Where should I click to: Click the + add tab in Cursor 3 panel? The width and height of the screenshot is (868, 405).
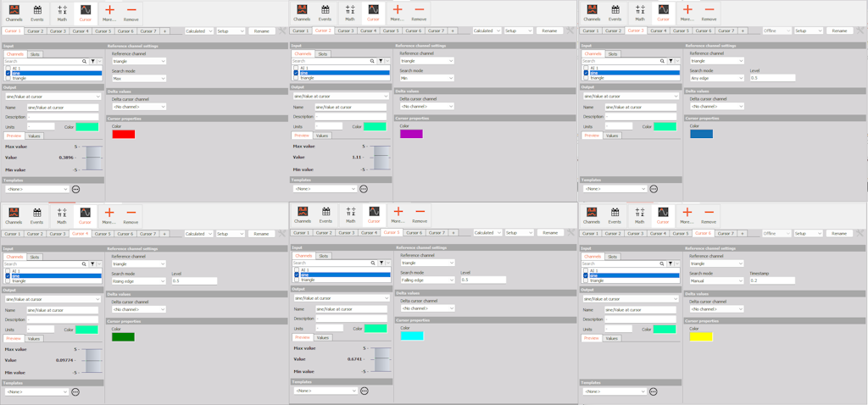(x=743, y=31)
